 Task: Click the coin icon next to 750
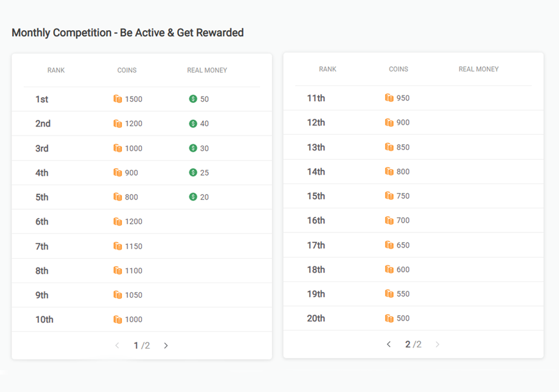[389, 196]
